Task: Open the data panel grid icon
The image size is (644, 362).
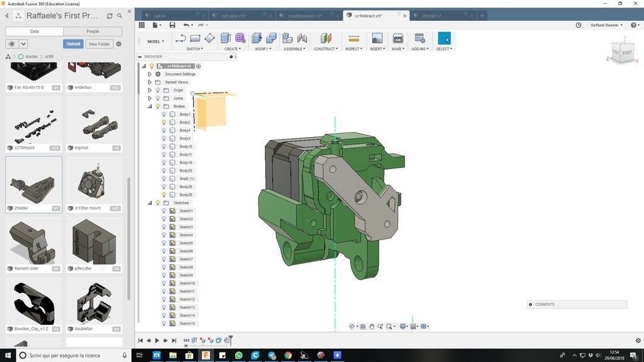Action: 142,25
